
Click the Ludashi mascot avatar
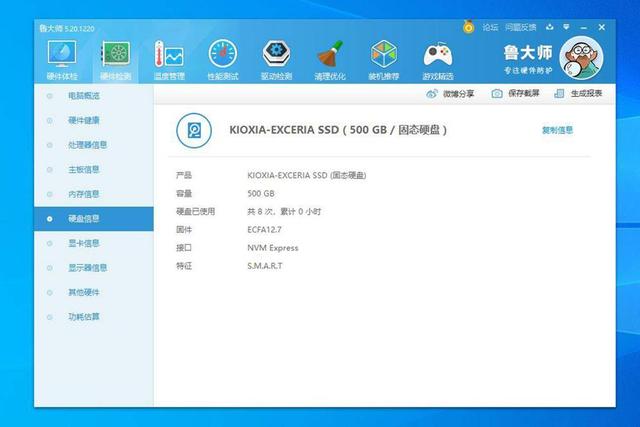(581, 58)
